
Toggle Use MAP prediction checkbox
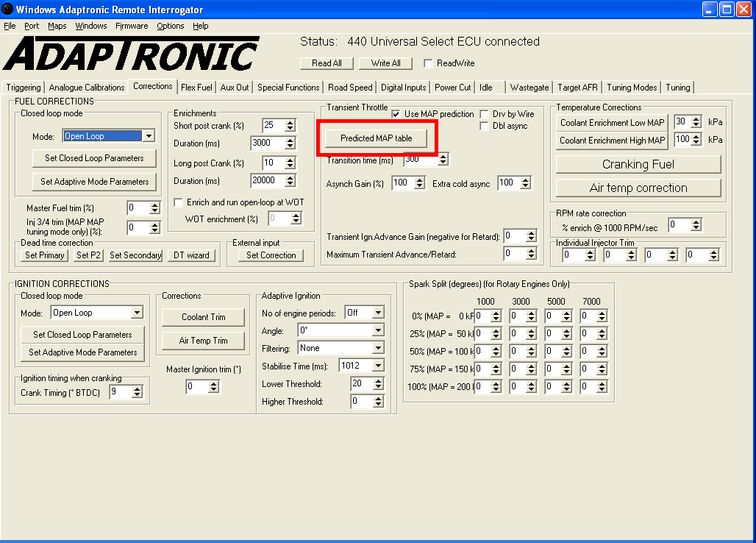click(396, 114)
